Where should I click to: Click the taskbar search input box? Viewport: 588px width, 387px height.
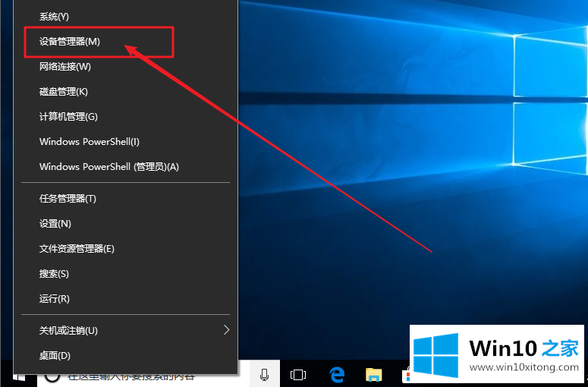pyautogui.click(x=144, y=376)
